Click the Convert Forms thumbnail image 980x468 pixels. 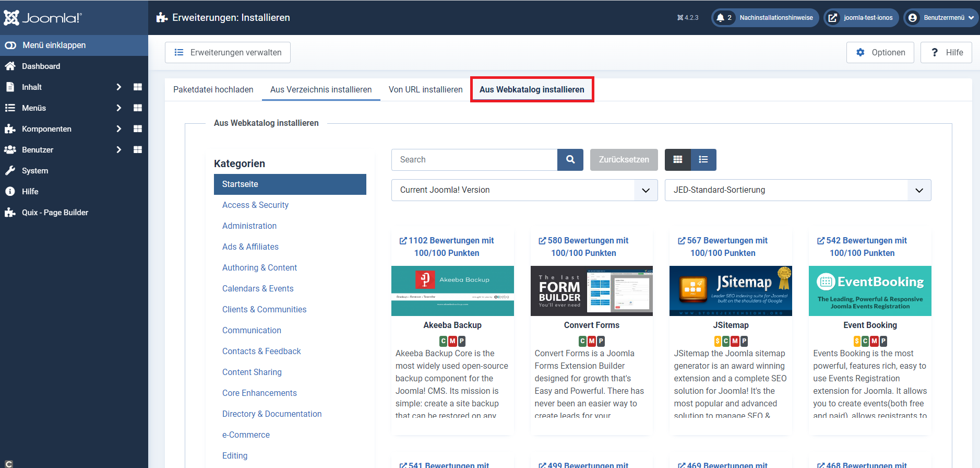592,291
